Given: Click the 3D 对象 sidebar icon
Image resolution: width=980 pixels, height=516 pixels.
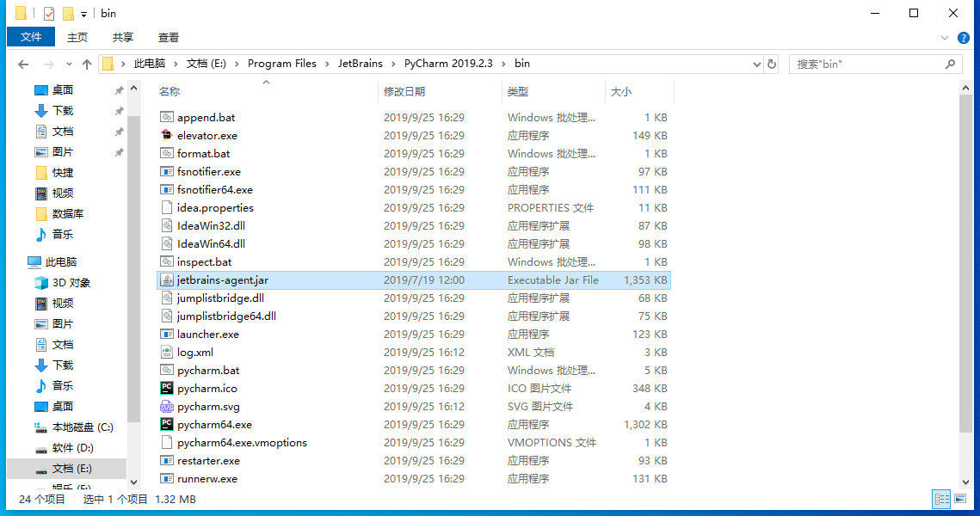Looking at the screenshot, I should coord(41,282).
